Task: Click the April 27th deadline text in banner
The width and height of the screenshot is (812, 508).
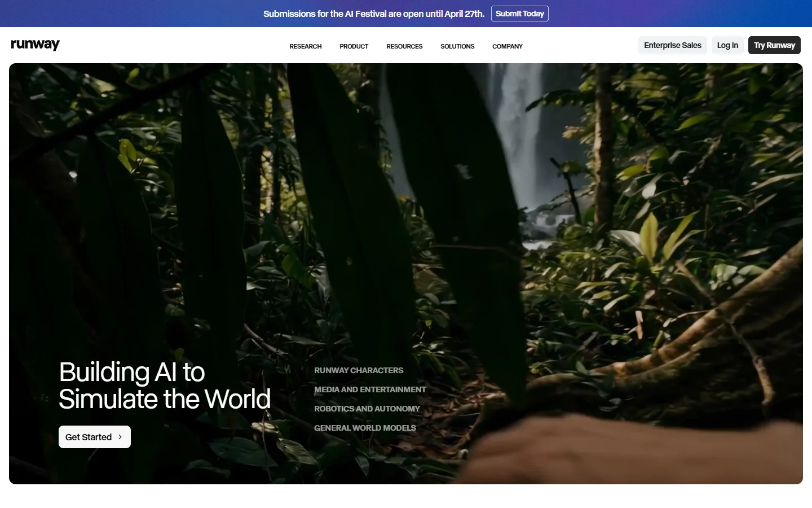Action: pos(462,13)
